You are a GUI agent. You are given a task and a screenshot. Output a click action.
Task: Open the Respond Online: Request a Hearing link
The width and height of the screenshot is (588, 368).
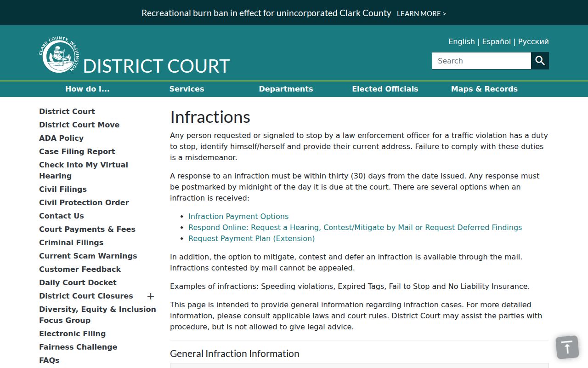[x=355, y=227]
